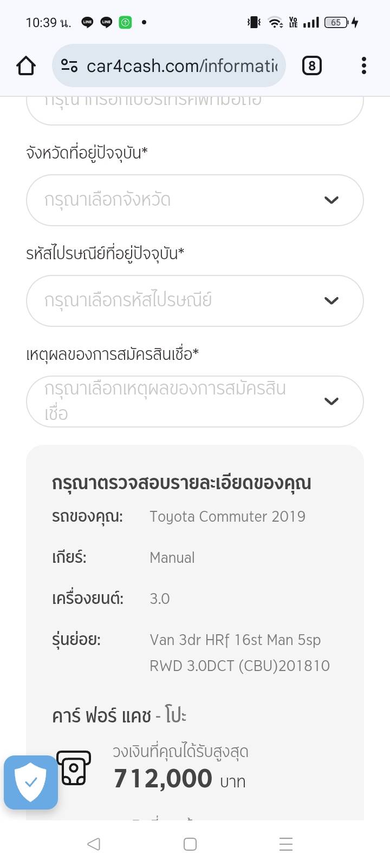Image resolution: width=390 pixels, height=868 pixels.
Task: Open the tab switcher showing 8 tabs
Action: tap(311, 66)
